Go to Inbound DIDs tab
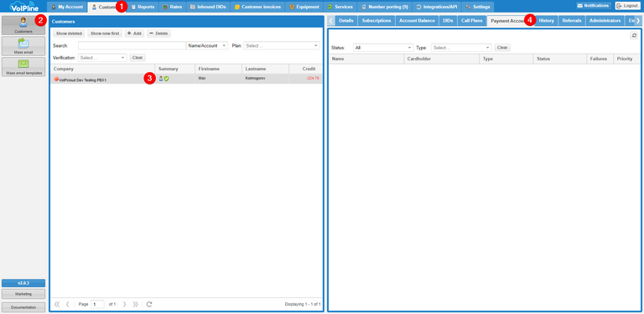Image resolution: width=644 pixels, height=314 pixels. [208, 7]
